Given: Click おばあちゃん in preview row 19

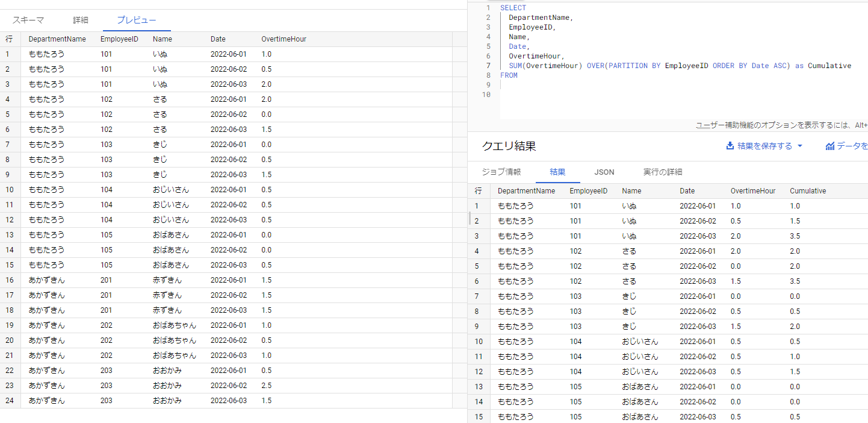Looking at the screenshot, I should (175, 325).
